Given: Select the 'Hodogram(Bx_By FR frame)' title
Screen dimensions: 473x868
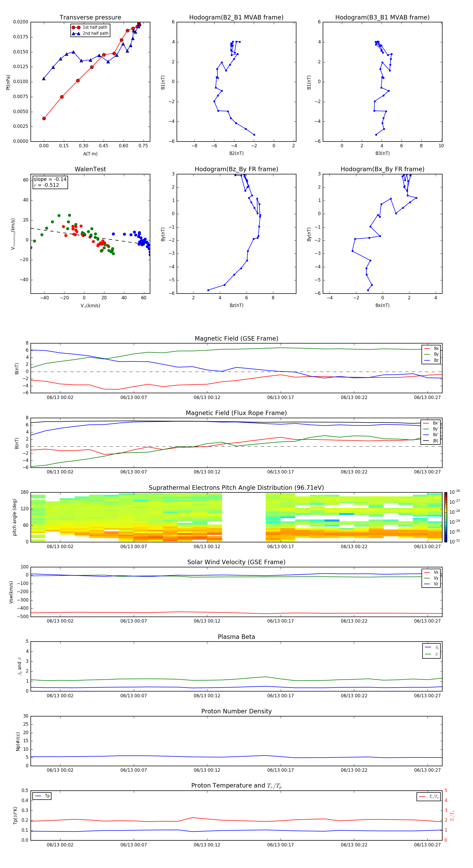Looking at the screenshot, I should (x=382, y=169).
